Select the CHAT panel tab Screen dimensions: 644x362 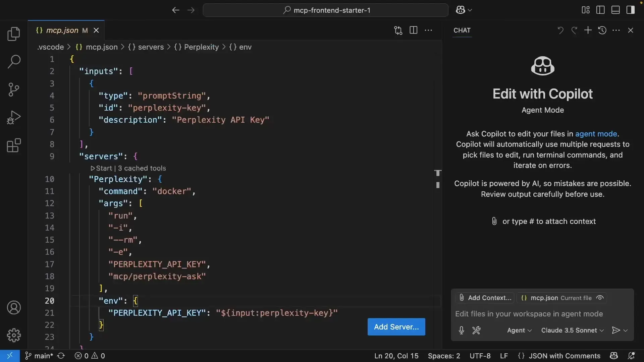[x=462, y=31]
